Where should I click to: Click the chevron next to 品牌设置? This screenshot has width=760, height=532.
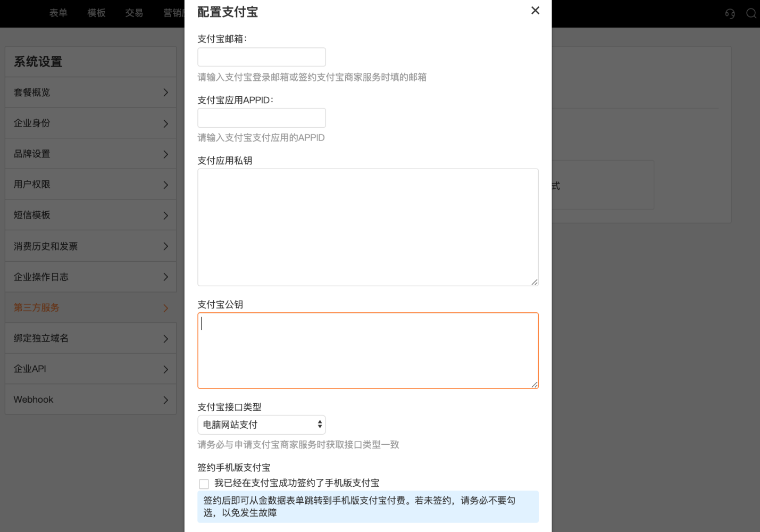point(165,154)
